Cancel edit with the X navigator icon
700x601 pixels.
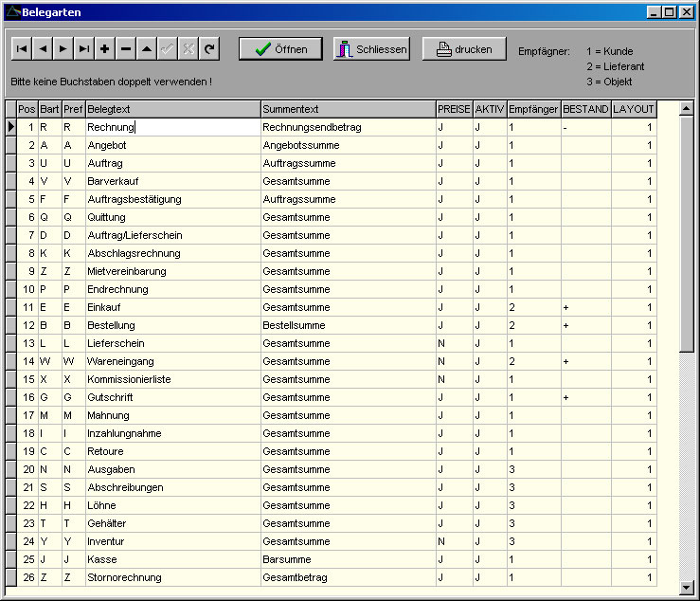(188, 48)
